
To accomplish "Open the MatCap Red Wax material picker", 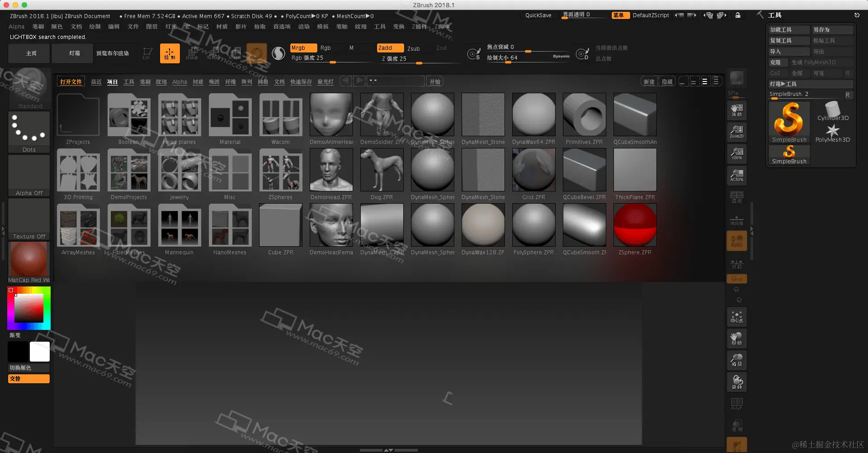I will tap(29, 262).
